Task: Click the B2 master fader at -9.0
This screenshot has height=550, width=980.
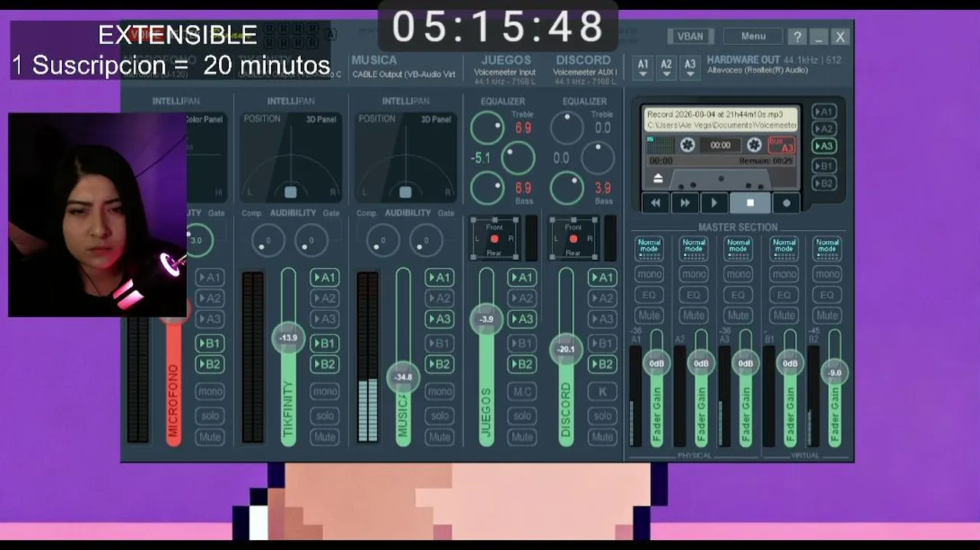Action: 835,373
